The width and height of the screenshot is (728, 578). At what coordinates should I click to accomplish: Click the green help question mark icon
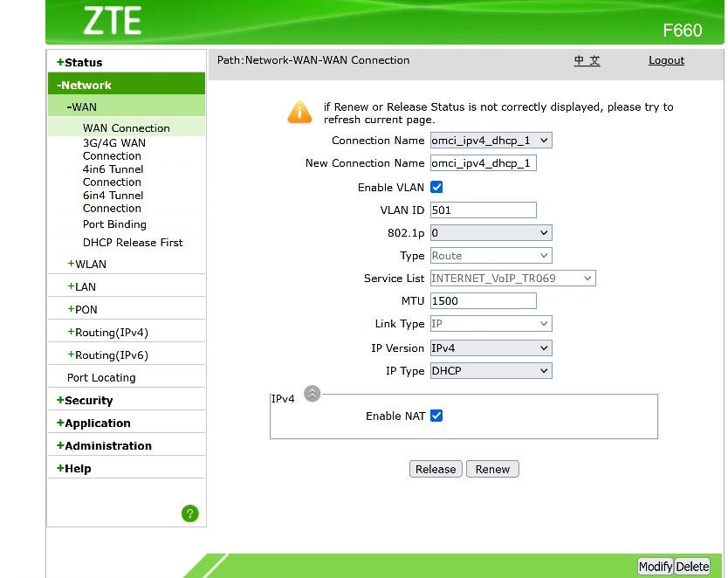pyautogui.click(x=190, y=513)
